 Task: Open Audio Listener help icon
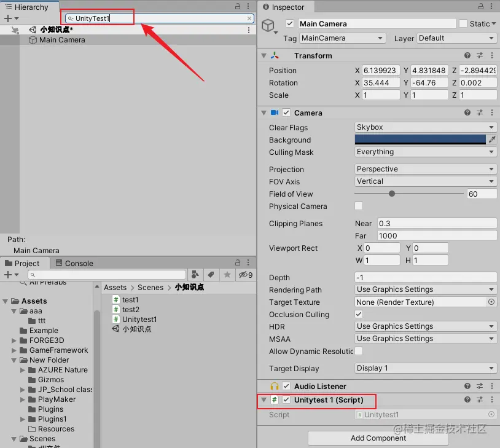467,386
